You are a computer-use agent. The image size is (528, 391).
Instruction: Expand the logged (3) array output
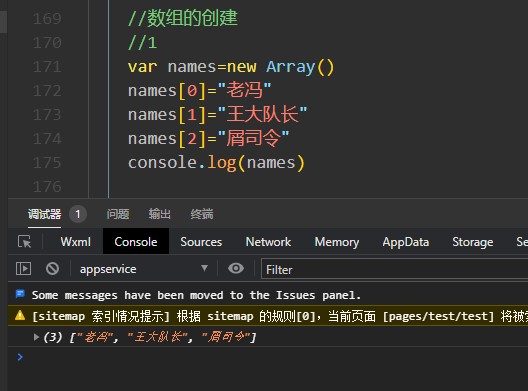36,336
